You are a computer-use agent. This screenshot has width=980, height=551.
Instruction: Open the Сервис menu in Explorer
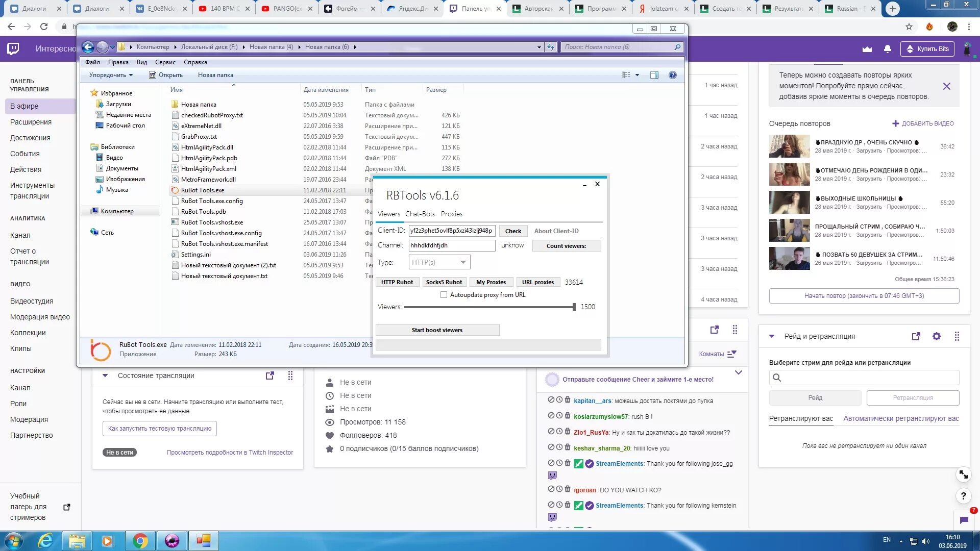165,62
